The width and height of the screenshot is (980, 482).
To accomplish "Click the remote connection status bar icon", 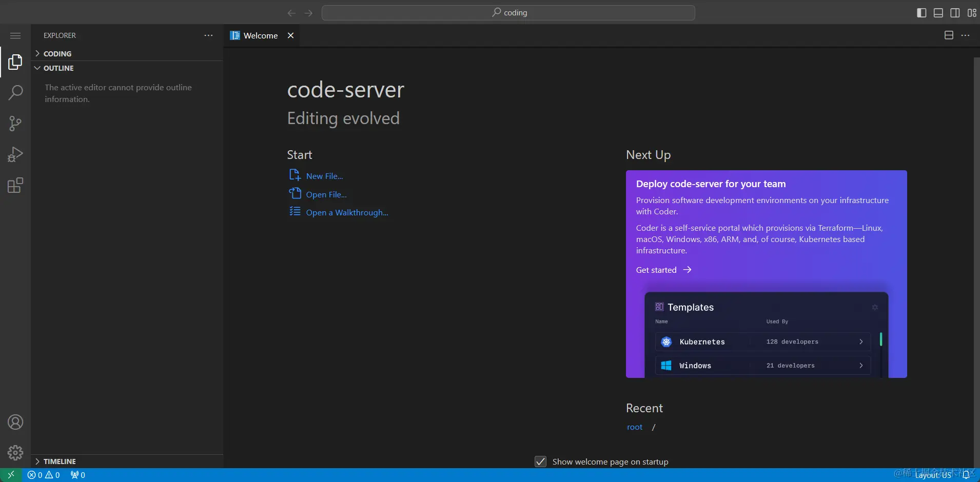I will coord(11,475).
